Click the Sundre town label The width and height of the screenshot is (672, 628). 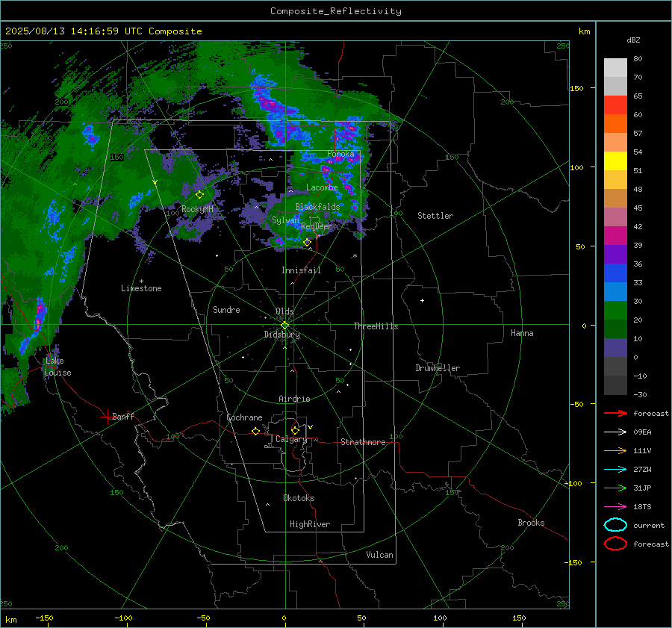[x=226, y=310]
